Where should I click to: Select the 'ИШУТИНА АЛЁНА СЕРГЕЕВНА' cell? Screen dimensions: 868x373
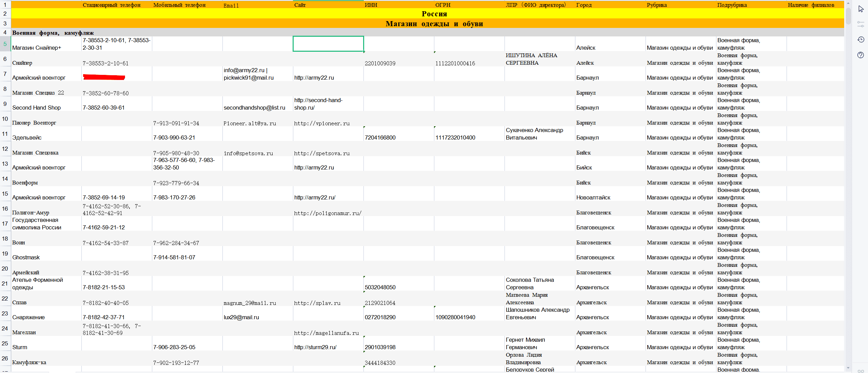(540, 59)
